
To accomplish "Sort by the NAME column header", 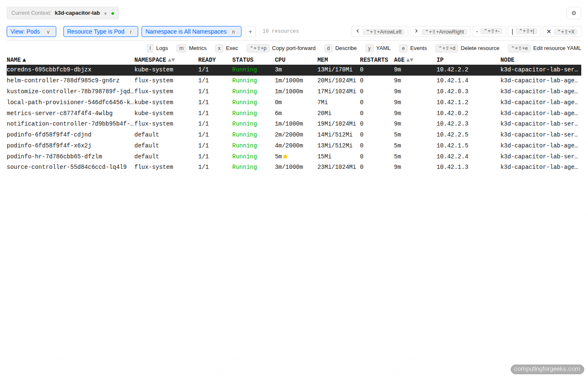I will coord(16,60).
